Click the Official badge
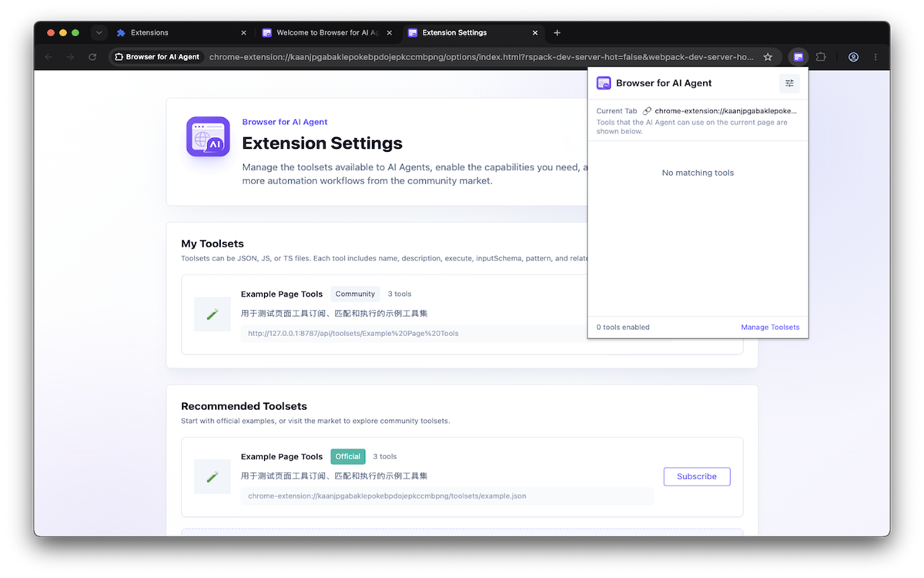 click(348, 456)
